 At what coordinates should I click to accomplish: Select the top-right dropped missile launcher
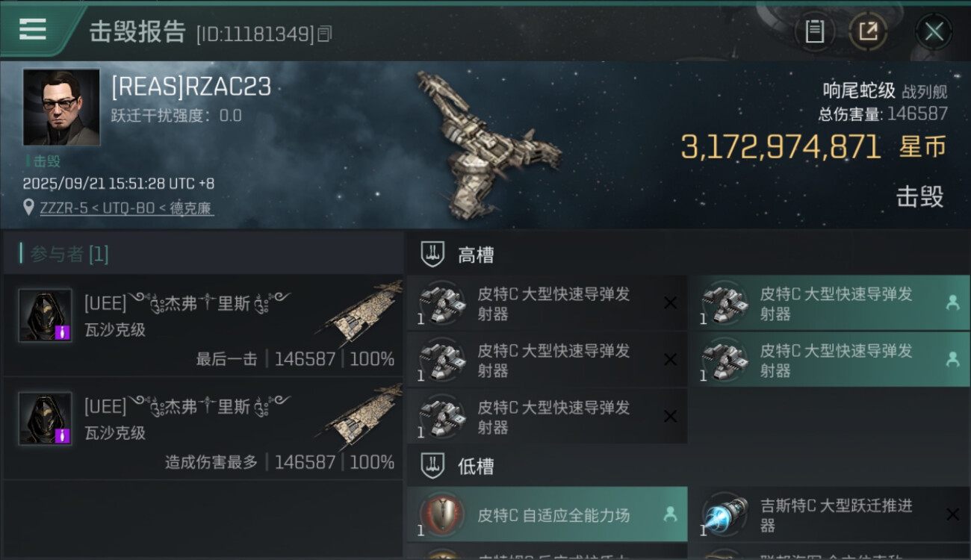[830, 303]
